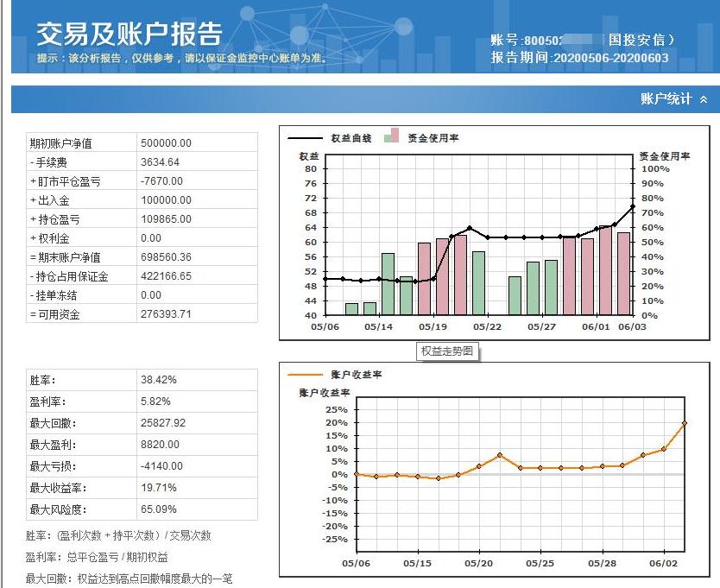Screen dimensions: 720x588
Task: Click the 100% label on 资金使用率 axis
Action: click(655, 170)
